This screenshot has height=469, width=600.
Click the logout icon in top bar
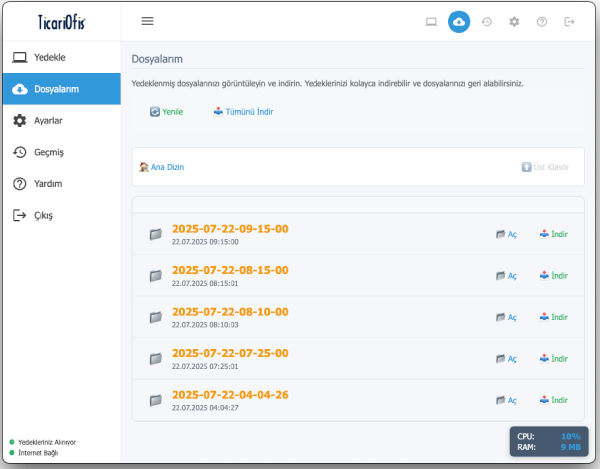pyautogui.click(x=570, y=21)
